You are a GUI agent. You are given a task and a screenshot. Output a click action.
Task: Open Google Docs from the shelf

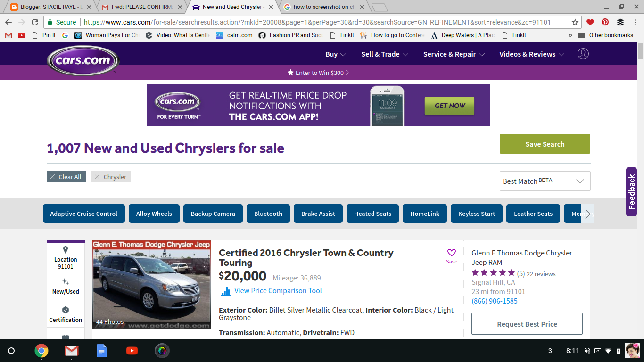tap(102, 351)
